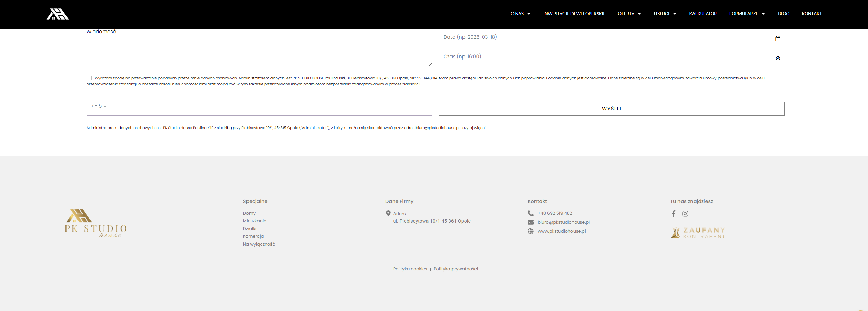Click the gold PK Studio House footer logo
868x311 pixels.
click(96, 223)
